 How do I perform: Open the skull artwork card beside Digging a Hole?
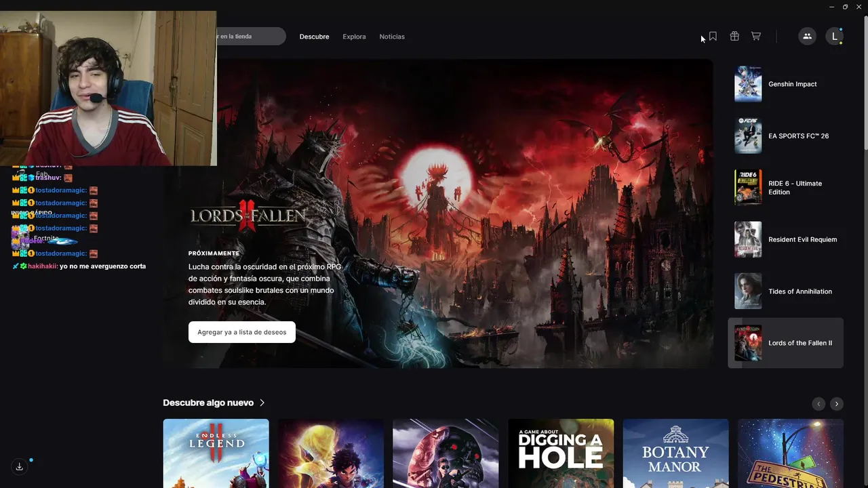pos(446,453)
